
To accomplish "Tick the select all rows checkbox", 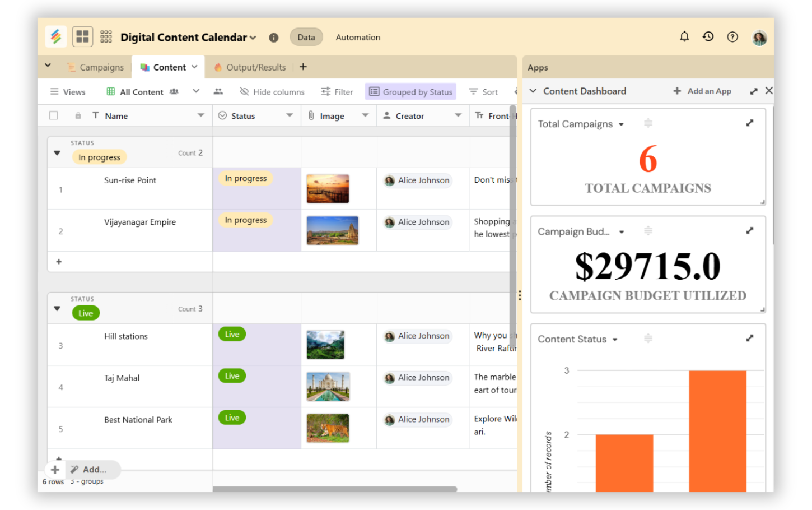I will point(54,115).
